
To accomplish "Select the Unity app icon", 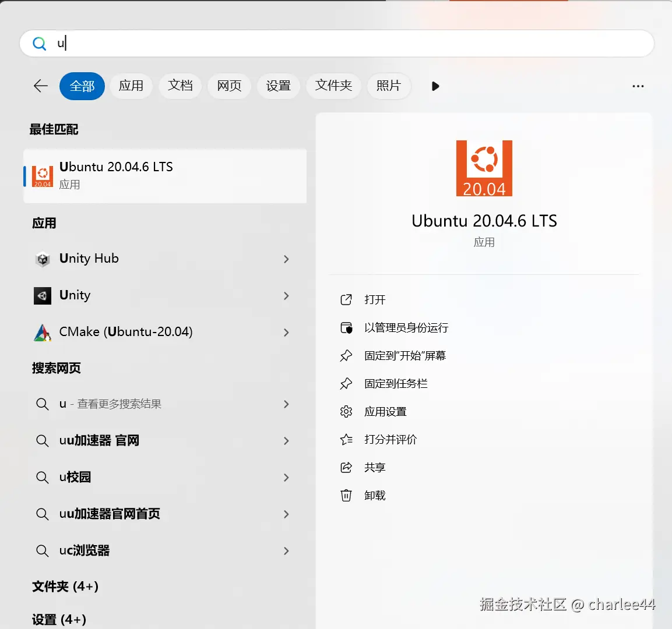I will (x=42, y=296).
